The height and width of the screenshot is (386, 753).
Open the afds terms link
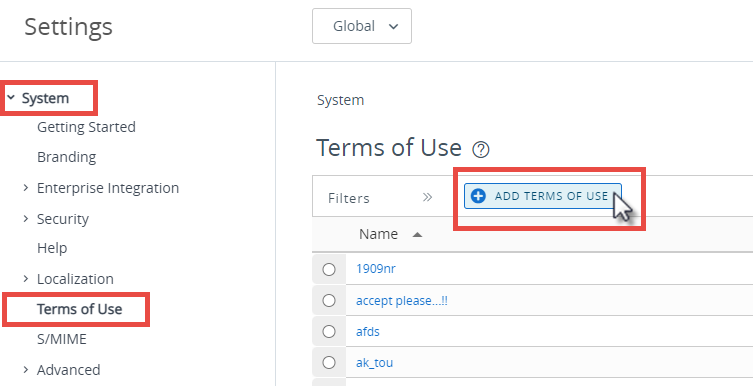[368, 332]
